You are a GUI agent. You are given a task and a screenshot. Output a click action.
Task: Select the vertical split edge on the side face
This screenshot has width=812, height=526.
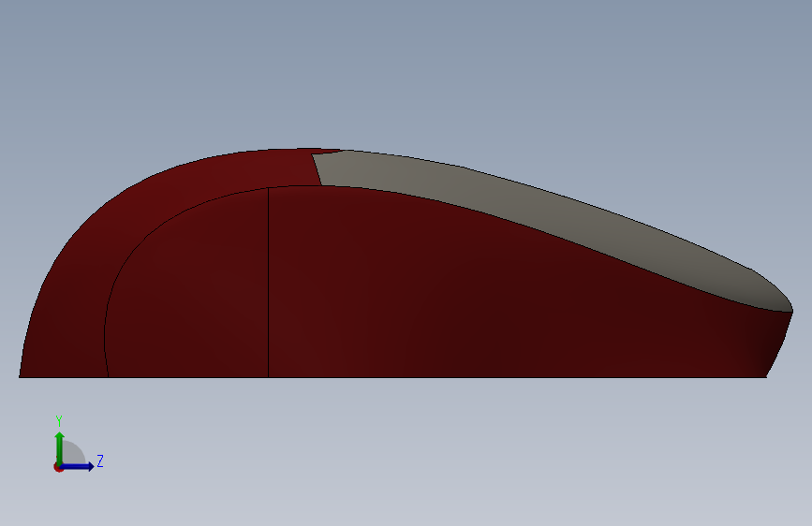coord(268,283)
